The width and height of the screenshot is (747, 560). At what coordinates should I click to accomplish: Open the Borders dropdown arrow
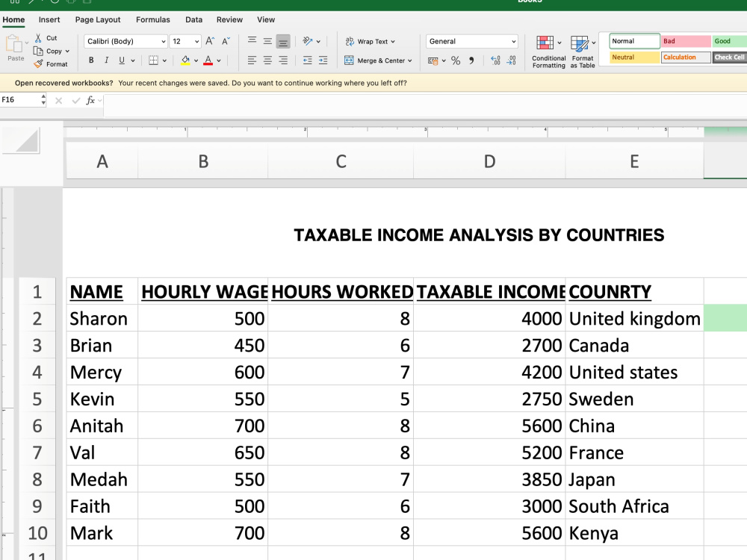pos(164,60)
